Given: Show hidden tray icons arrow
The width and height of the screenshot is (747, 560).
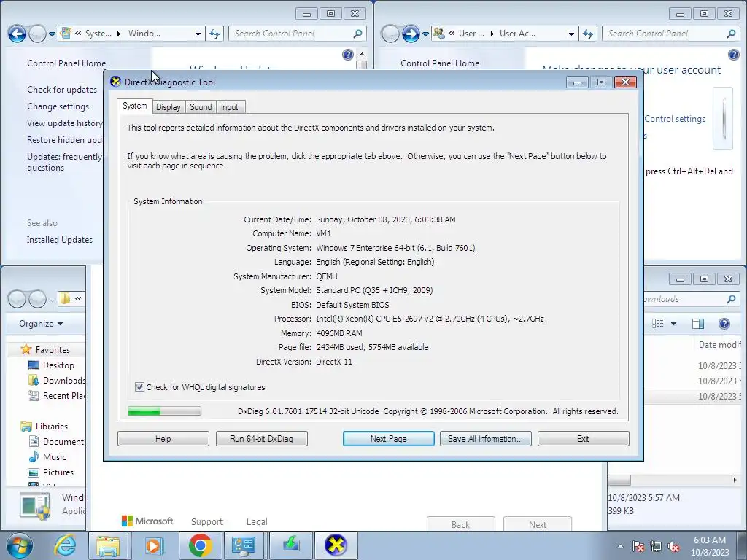Looking at the screenshot, I should point(620,546).
